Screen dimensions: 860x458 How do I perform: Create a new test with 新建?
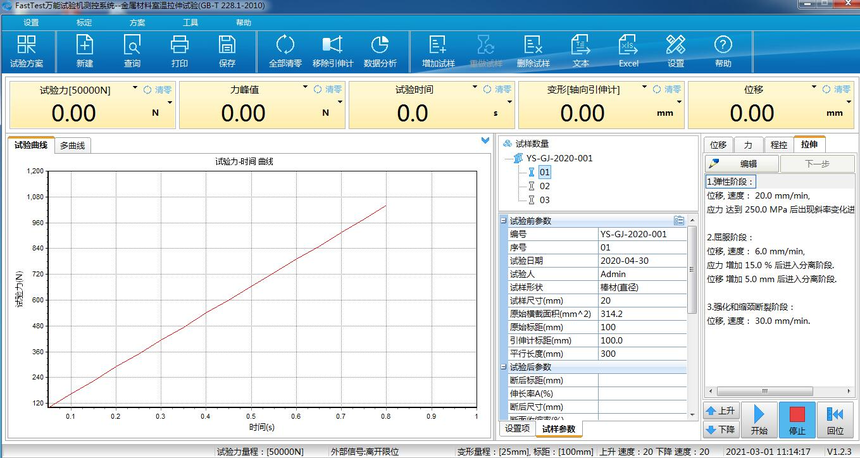[84, 51]
